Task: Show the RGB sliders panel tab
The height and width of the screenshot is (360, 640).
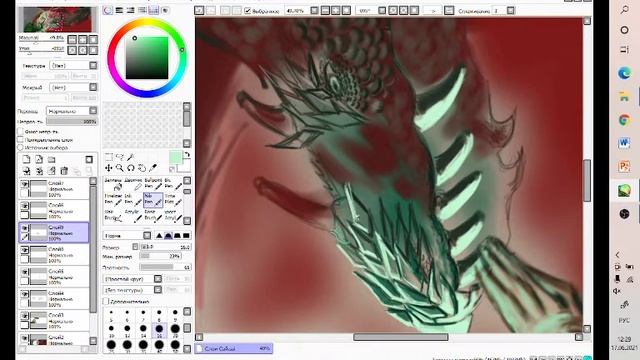Action: click(x=119, y=11)
